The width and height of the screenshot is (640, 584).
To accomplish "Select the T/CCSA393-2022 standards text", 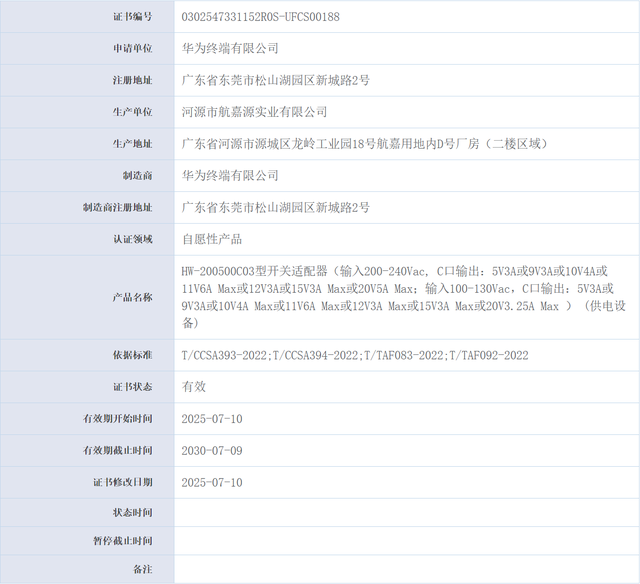I will pos(355,355).
